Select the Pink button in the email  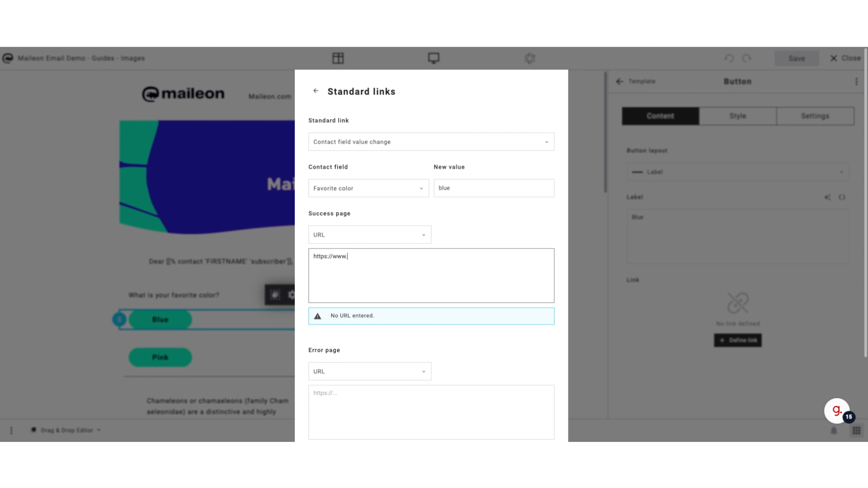(160, 357)
